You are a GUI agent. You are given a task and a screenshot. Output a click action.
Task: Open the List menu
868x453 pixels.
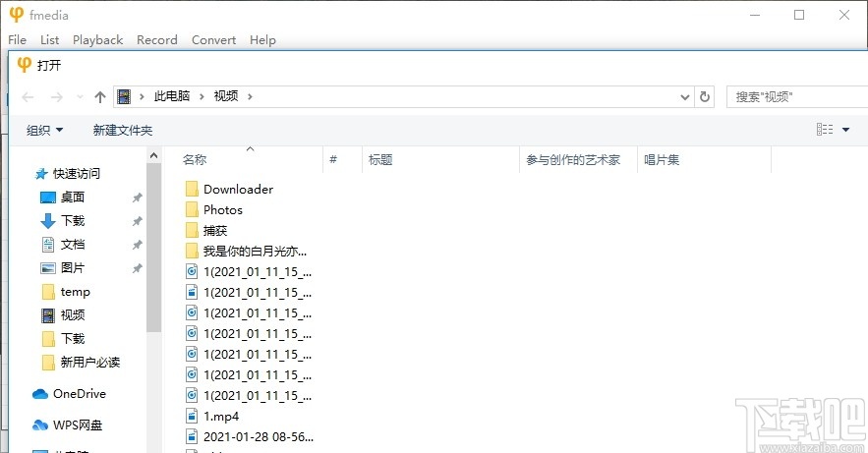[x=49, y=40]
